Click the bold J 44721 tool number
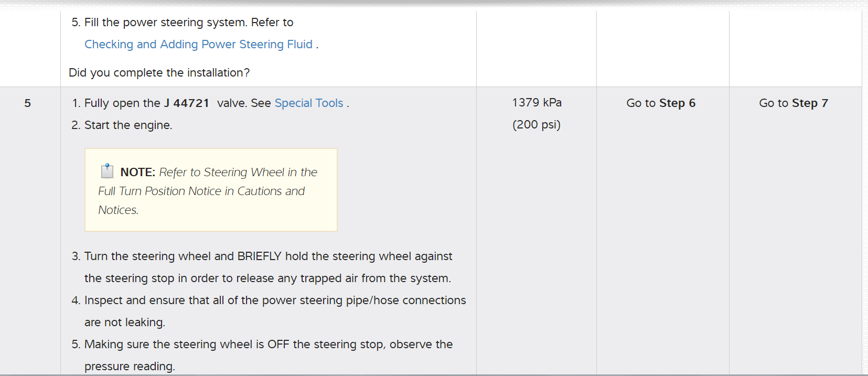 click(186, 103)
